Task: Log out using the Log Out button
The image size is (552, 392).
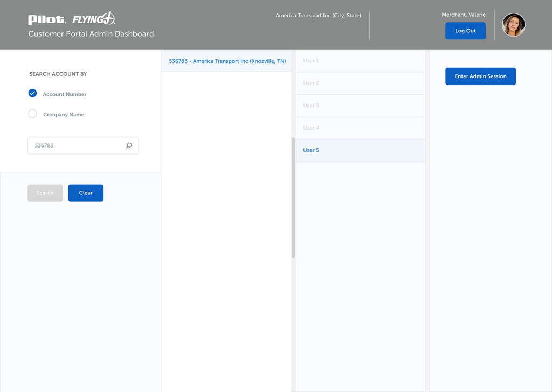Action: [465, 31]
